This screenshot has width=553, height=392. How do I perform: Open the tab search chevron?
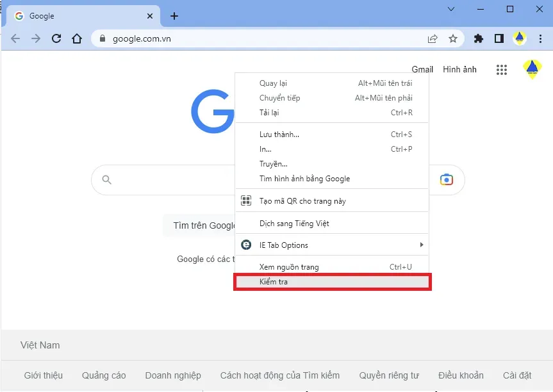coord(451,9)
